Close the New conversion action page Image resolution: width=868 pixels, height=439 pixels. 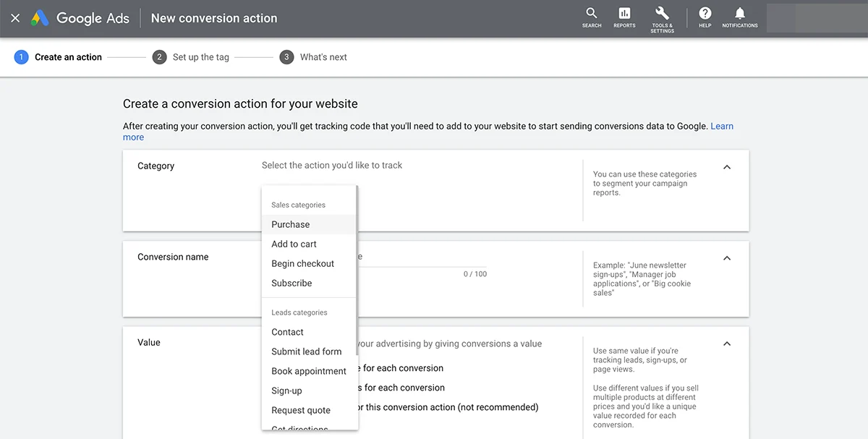click(15, 19)
